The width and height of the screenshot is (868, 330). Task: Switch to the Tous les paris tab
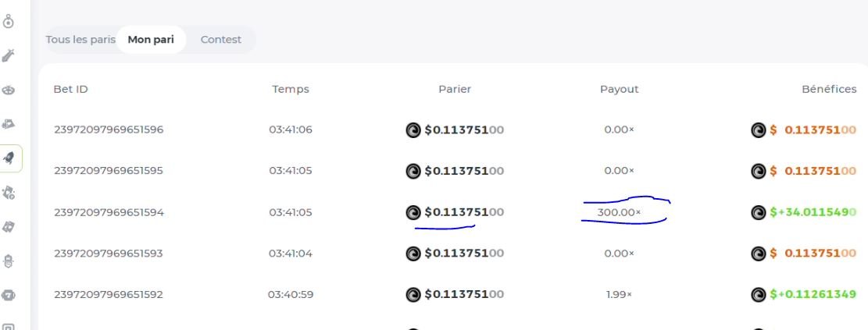(80, 40)
